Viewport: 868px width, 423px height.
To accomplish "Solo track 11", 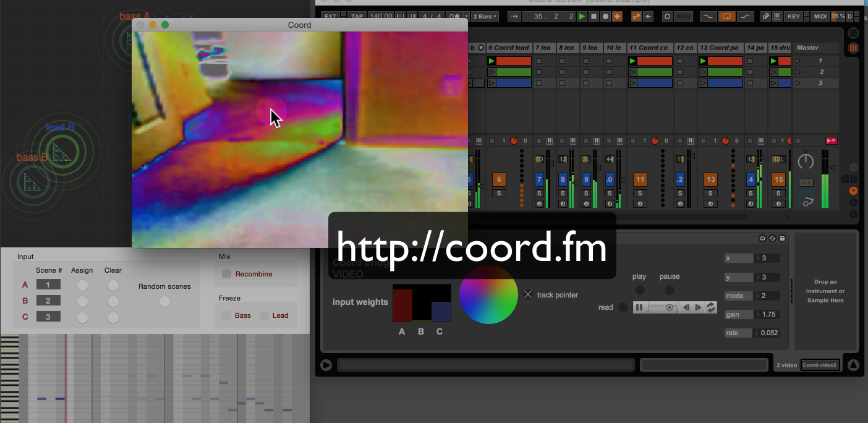I will 640,194.
